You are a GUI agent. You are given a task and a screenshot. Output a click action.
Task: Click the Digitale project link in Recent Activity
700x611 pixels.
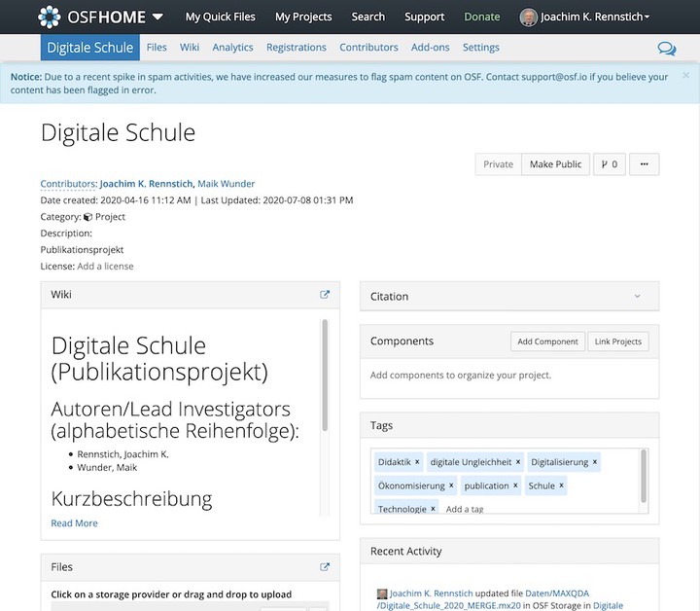[608, 605]
